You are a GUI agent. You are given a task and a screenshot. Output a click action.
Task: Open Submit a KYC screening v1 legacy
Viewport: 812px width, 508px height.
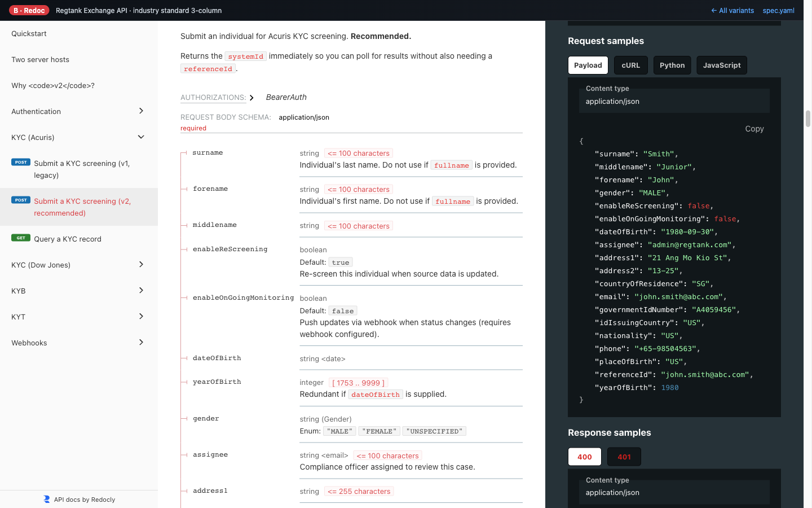[79, 169]
